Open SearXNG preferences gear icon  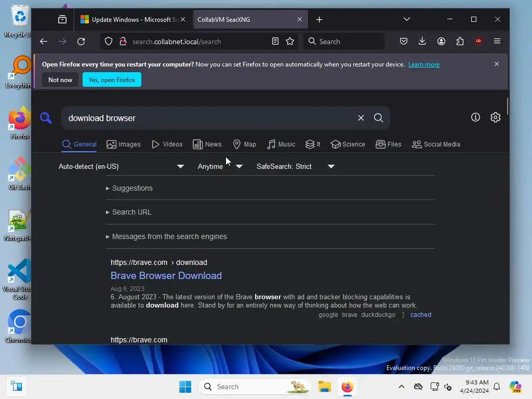tap(495, 117)
